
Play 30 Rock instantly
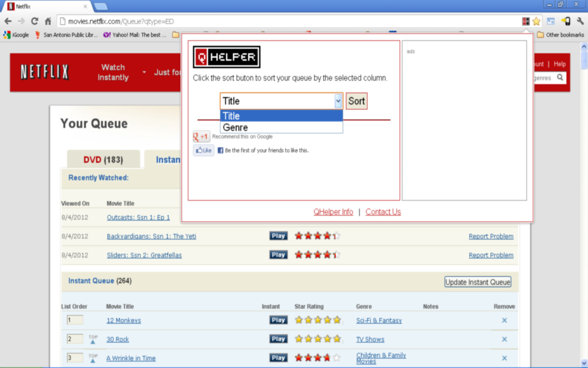(278, 339)
